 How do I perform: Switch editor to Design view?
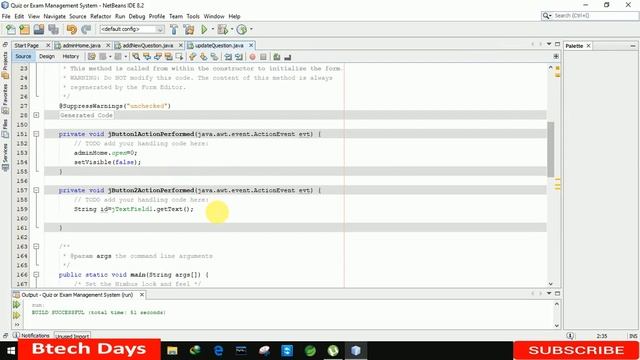(47, 56)
